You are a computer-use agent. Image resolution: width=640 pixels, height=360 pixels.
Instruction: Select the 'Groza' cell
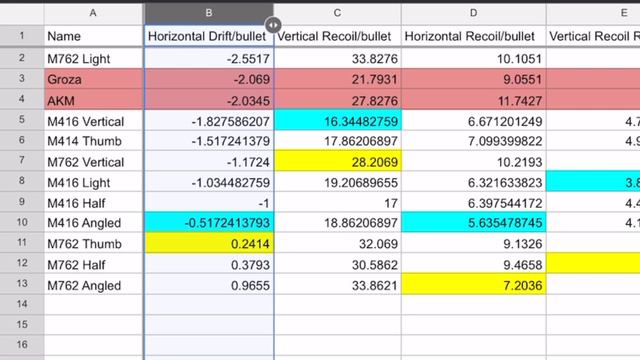pyautogui.click(x=93, y=79)
